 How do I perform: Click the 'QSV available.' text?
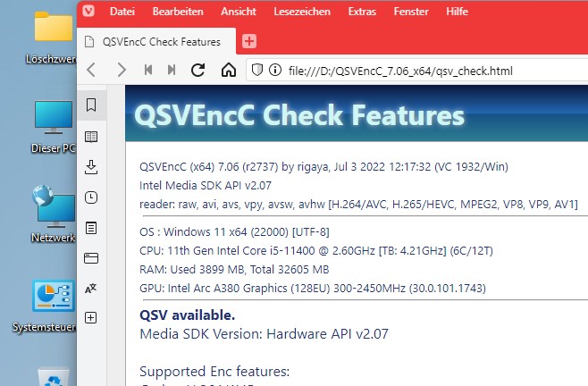pyautogui.click(x=187, y=315)
